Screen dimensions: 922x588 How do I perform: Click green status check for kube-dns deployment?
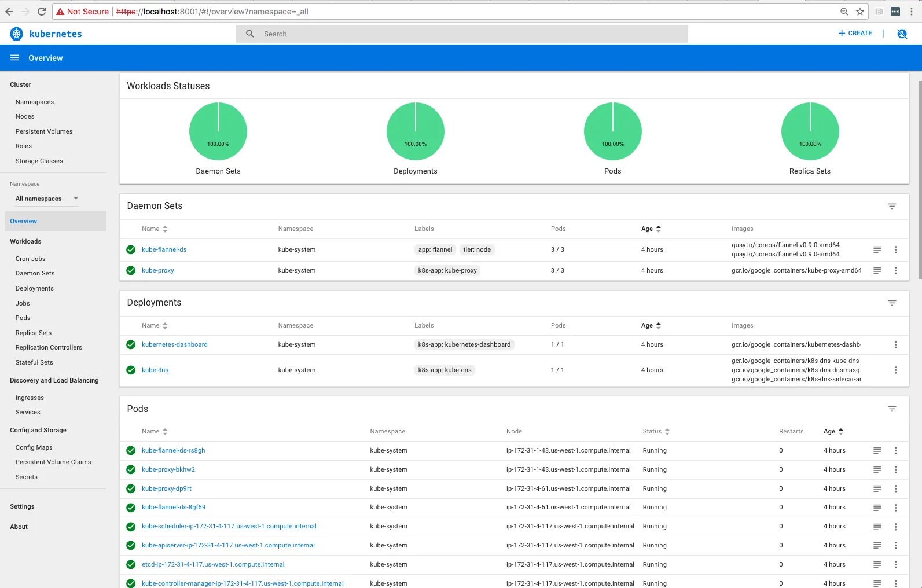coord(131,370)
